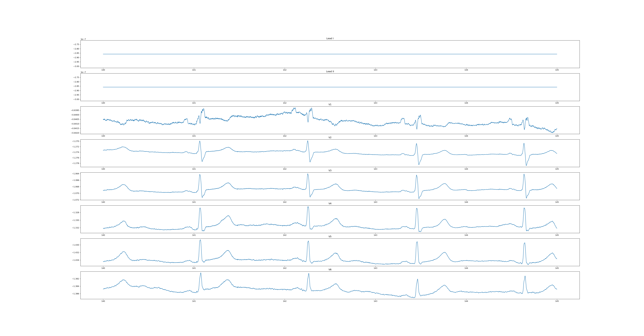Click the -0.8420 y-axis label in V1 plot
The image size is (644, 336).
tap(75, 133)
